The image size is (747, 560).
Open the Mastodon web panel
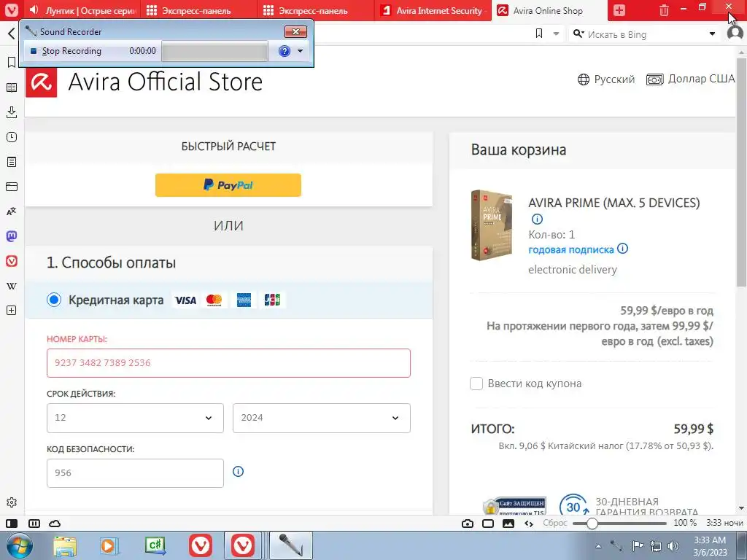coord(12,236)
